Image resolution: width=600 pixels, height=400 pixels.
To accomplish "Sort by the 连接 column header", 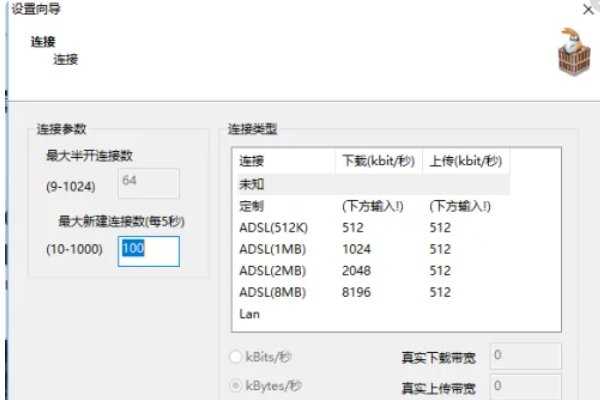I will [x=286, y=161].
